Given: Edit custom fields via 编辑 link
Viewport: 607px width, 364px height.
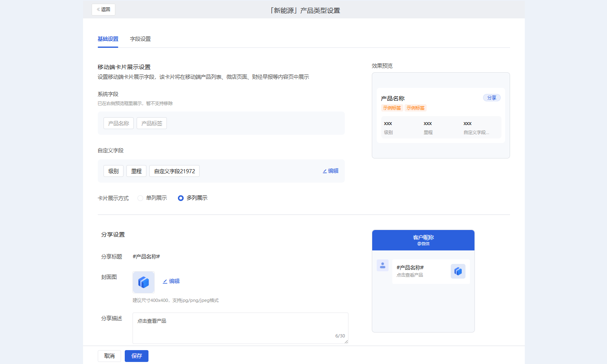Looking at the screenshot, I should [x=330, y=171].
